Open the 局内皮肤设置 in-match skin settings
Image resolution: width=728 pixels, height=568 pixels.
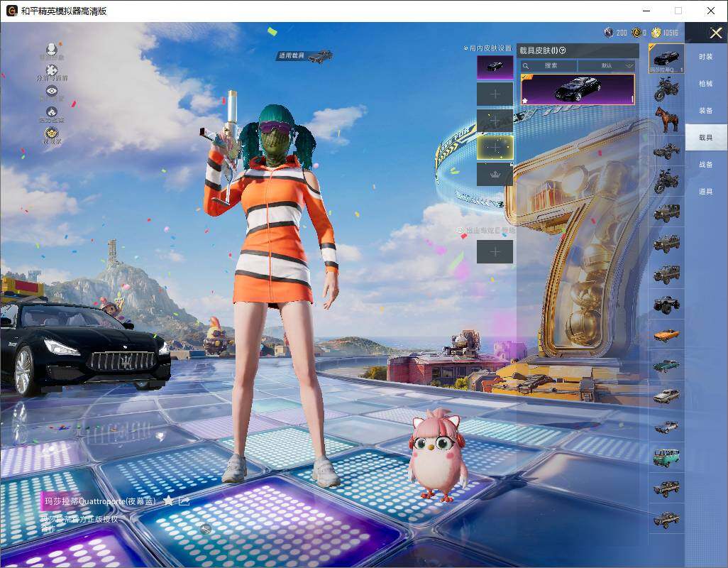point(487,48)
